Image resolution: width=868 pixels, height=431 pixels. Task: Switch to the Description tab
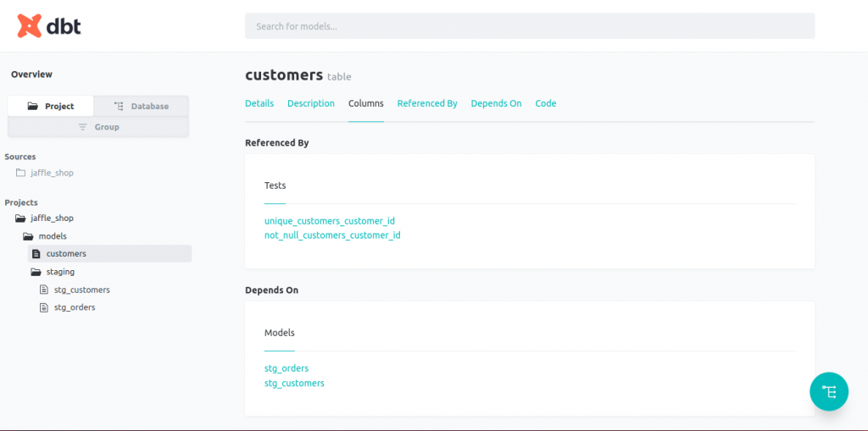pyautogui.click(x=311, y=103)
